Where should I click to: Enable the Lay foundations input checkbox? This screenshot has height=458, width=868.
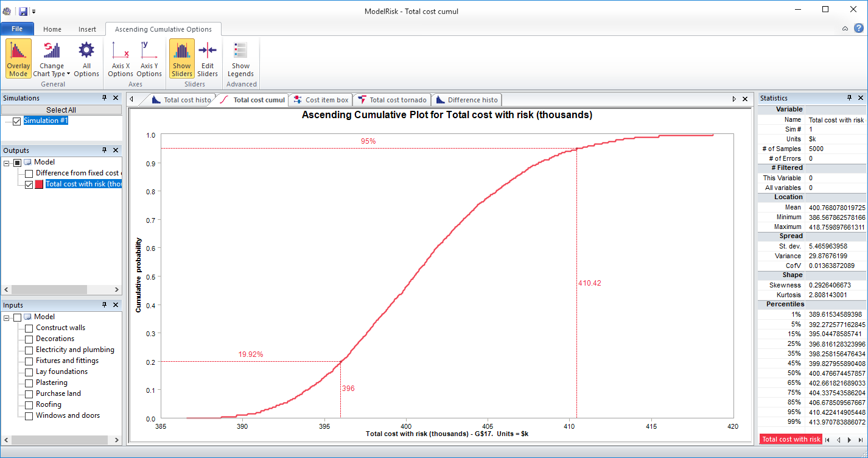(x=29, y=372)
